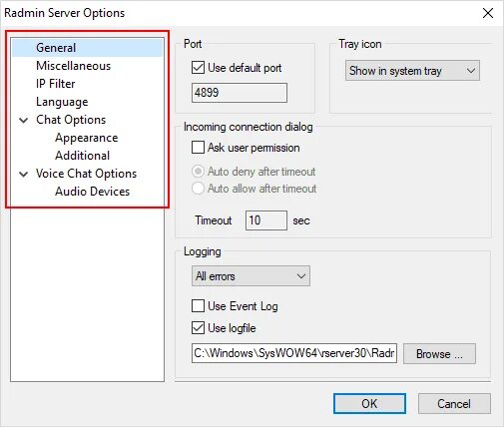Click the Browse button for logfile

coord(439,354)
